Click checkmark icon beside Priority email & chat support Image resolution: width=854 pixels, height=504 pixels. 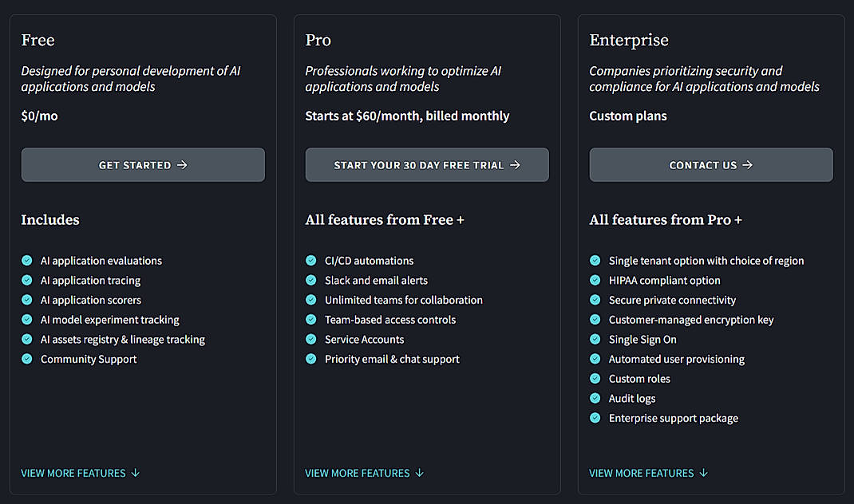pos(311,358)
